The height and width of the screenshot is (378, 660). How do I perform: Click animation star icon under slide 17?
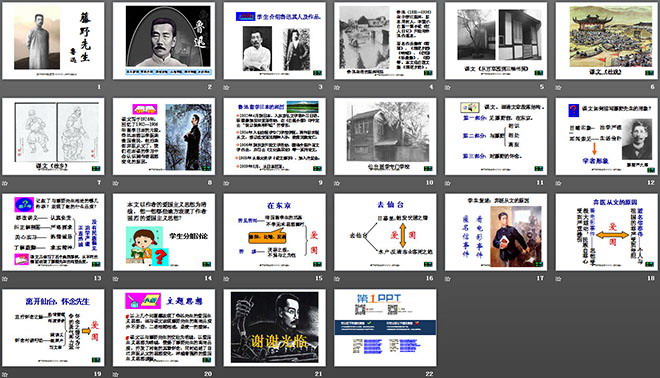pyautogui.click(x=448, y=279)
